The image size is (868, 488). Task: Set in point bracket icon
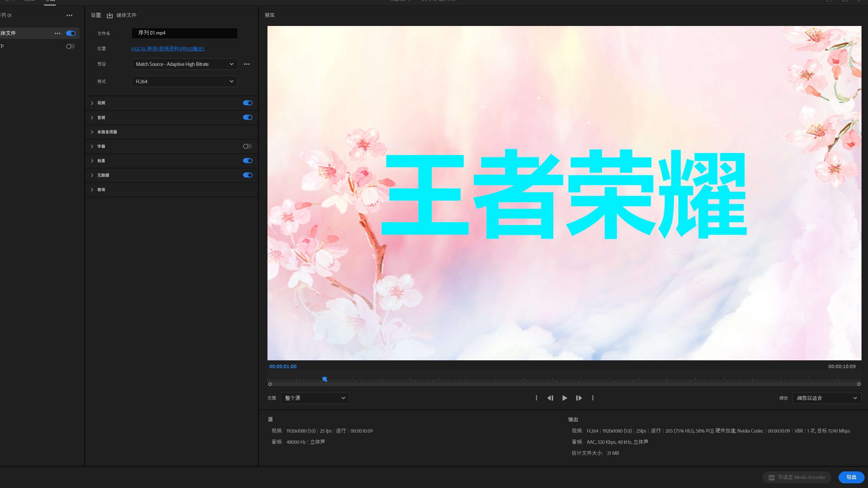[x=536, y=398]
